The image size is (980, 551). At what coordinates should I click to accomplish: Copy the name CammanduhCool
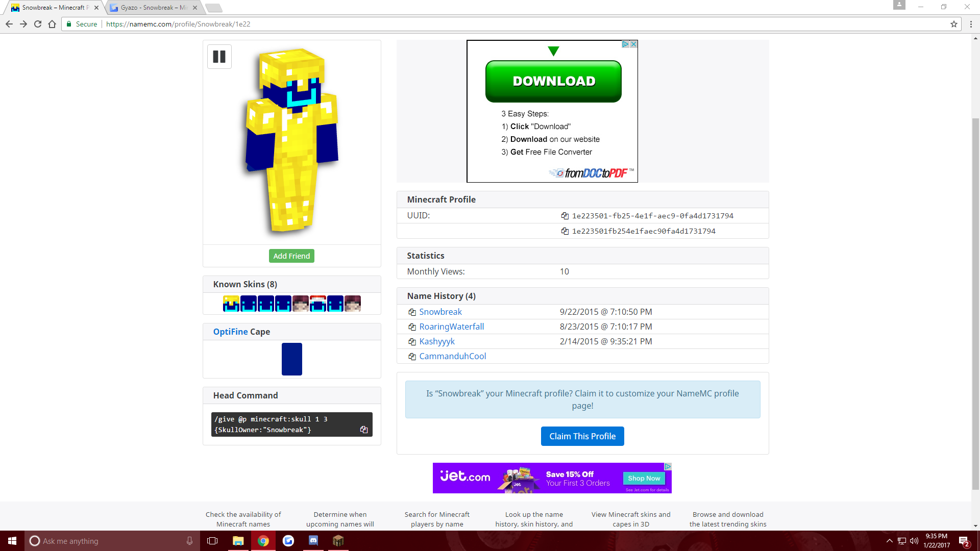(x=412, y=357)
